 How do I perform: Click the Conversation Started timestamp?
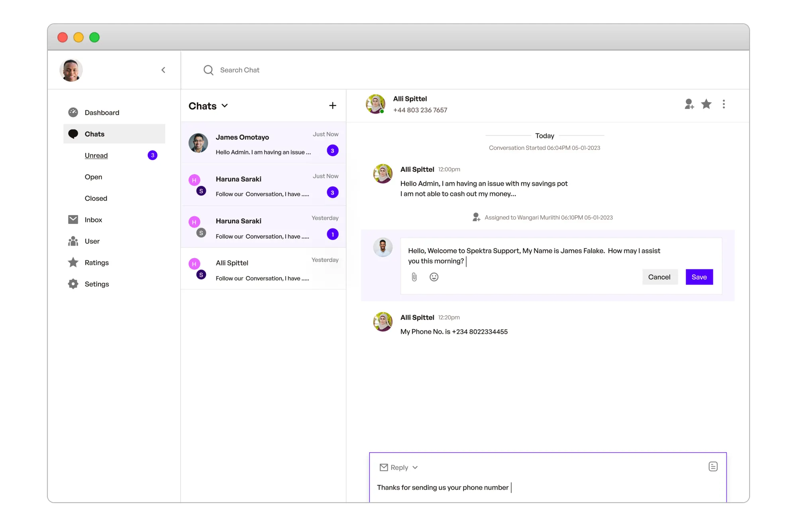pos(544,148)
